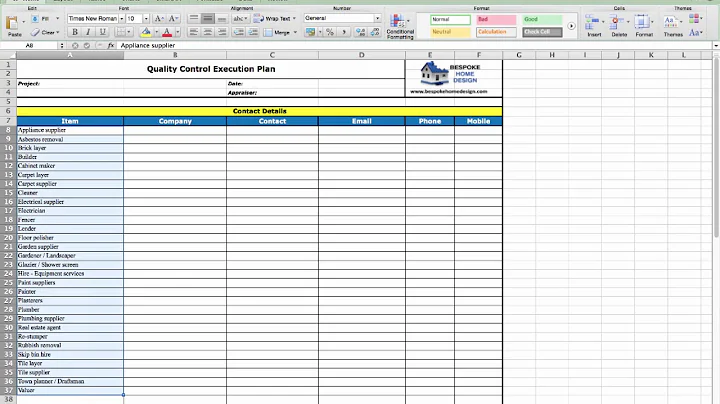Click the cell Borders icon
Viewport: 720px width, 404px height.
[x=120, y=32]
